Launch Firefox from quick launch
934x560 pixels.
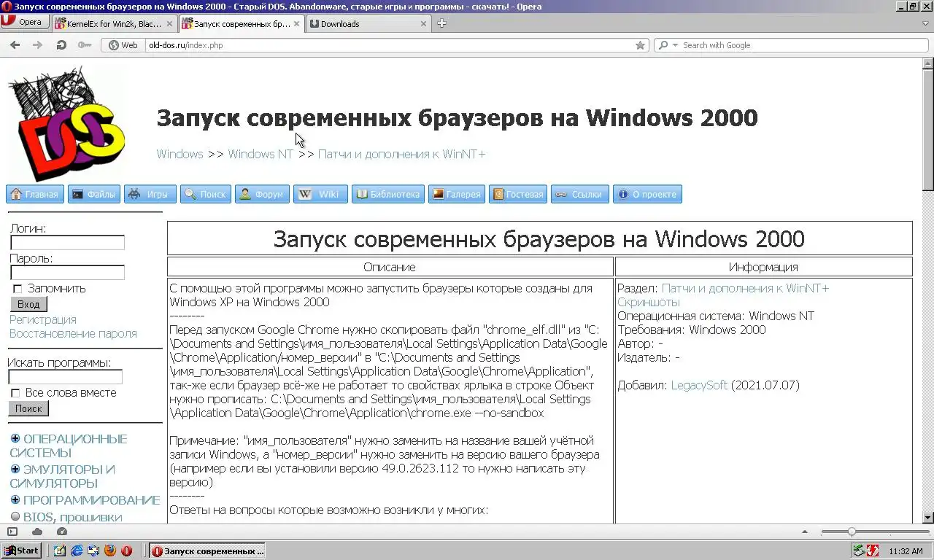(110, 551)
